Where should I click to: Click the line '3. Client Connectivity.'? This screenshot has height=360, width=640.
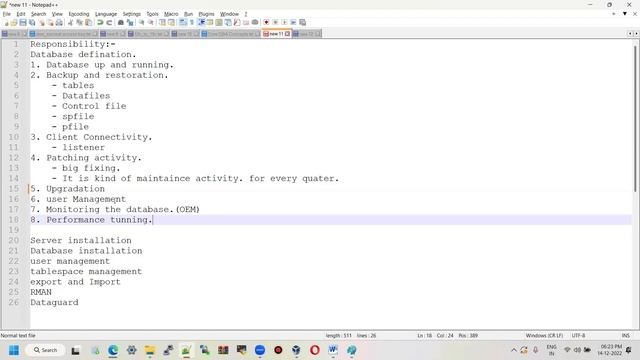[91, 137]
